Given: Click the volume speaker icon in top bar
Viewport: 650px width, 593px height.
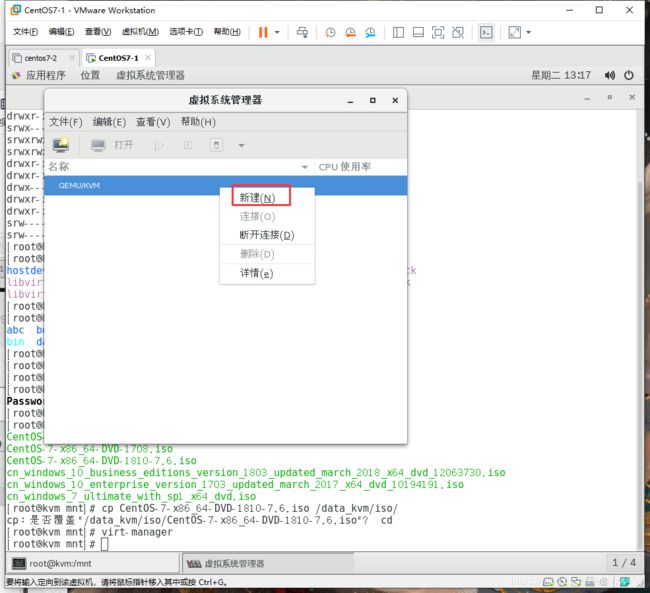Looking at the screenshot, I should (609, 75).
